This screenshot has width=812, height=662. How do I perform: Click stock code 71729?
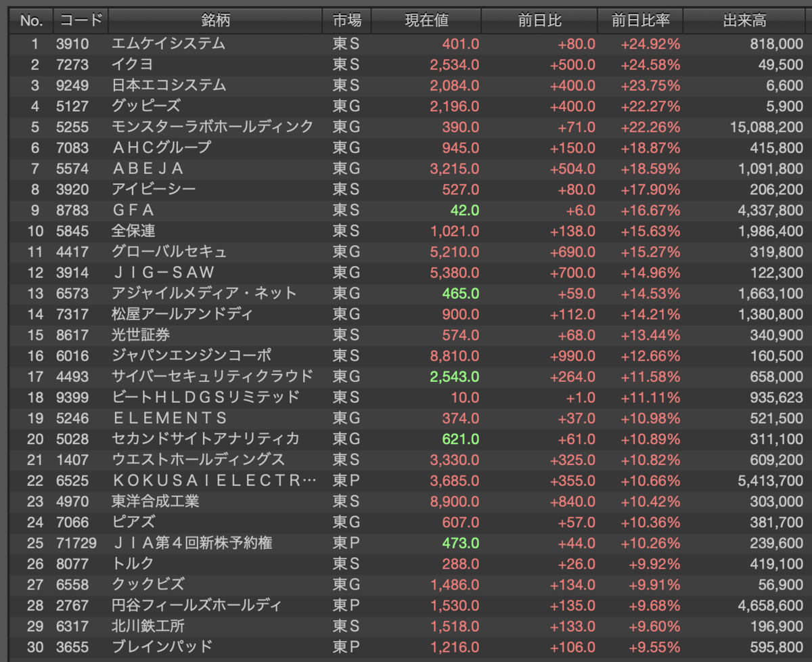click(76, 543)
